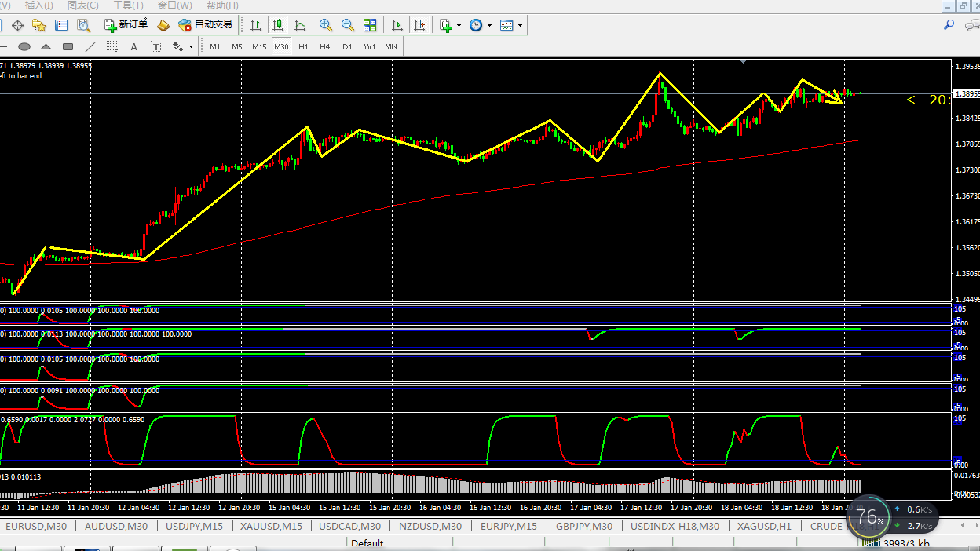Image resolution: width=980 pixels, height=551 pixels.
Task: Expand the arrows tool dropdown
Action: tap(191, 46)
